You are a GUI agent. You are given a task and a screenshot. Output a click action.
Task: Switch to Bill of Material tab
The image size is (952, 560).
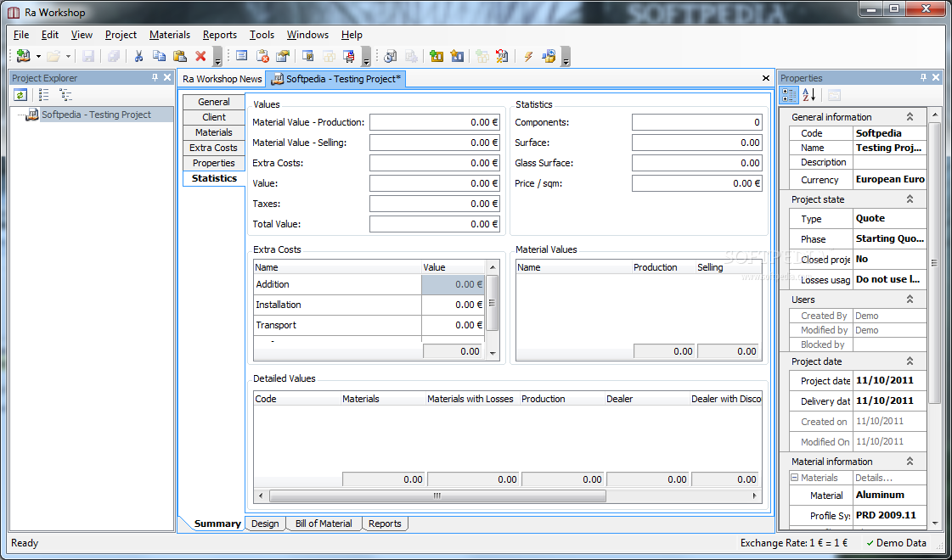click(324, 524)
